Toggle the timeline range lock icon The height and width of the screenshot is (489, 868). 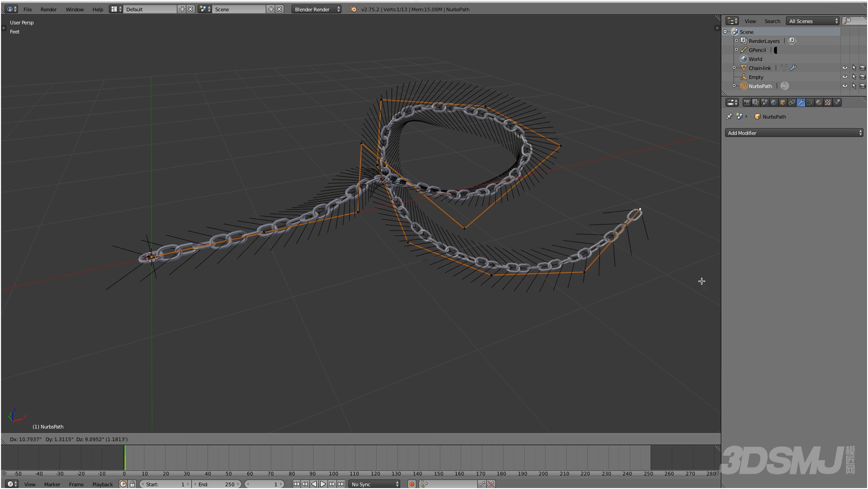133,484
